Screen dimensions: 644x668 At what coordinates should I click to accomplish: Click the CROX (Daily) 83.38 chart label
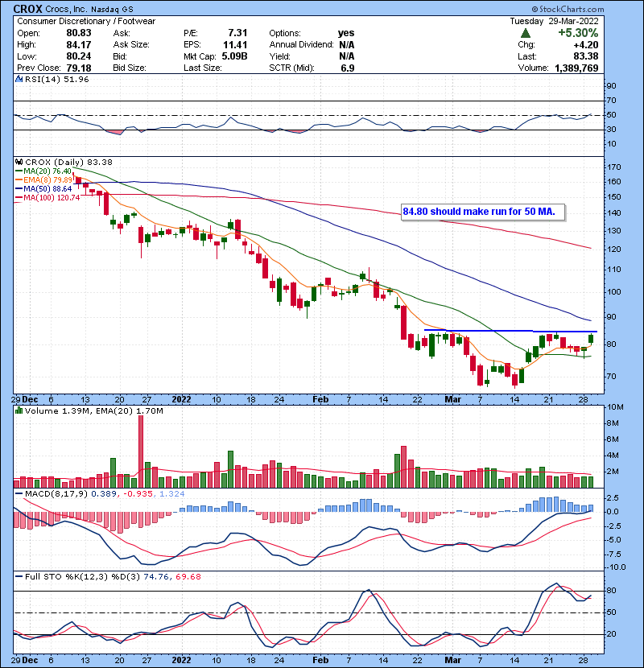(68, 163)
